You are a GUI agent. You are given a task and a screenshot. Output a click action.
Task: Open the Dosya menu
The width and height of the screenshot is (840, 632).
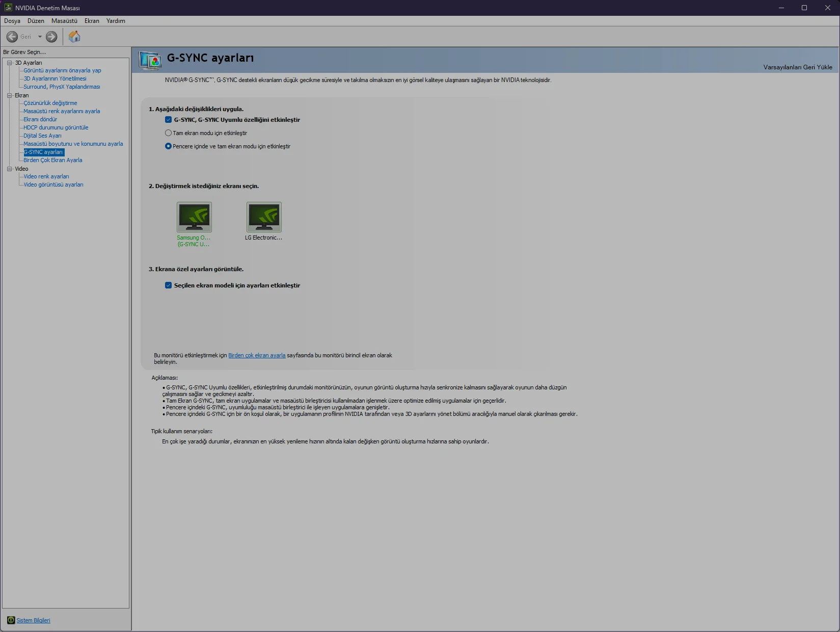click(x=12, y=21)
